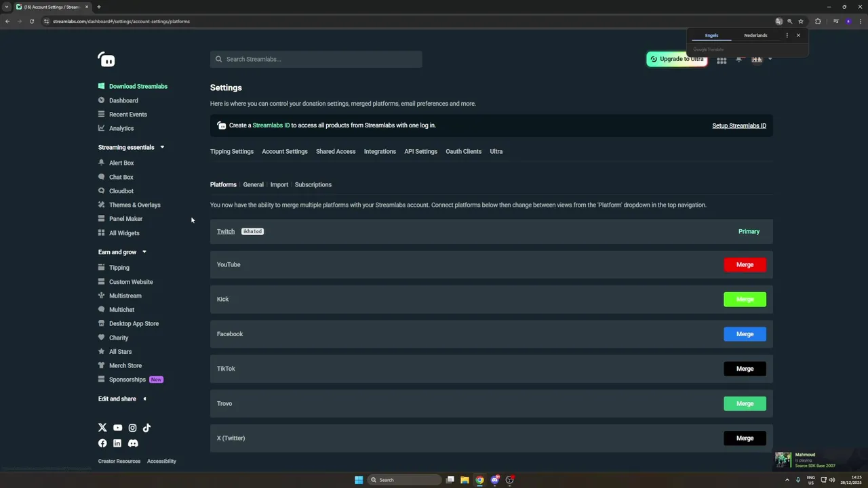
Task: Open Tipping in sidebar
Action: point(113,268)
